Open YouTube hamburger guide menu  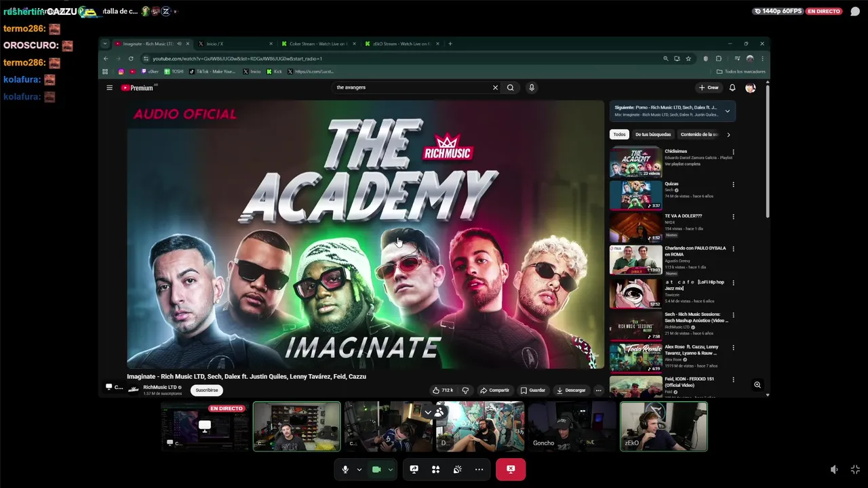(109, 87)
